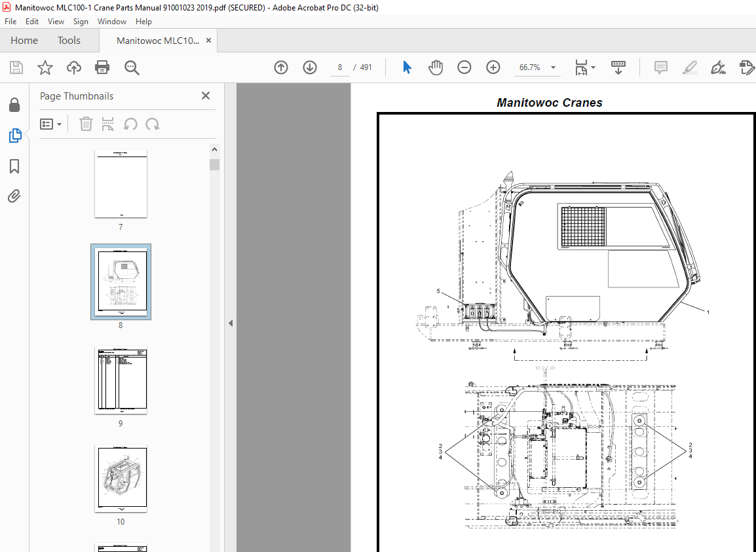The height and width of the screenshot is (552, 756).
Task: Select the Hand pan tool
Action: point(436,67)
